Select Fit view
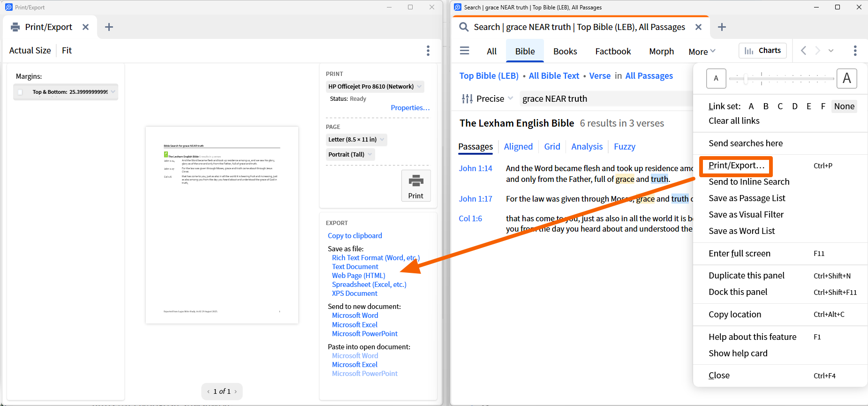Viewport: 868px width, 406px height. (67, 51)
